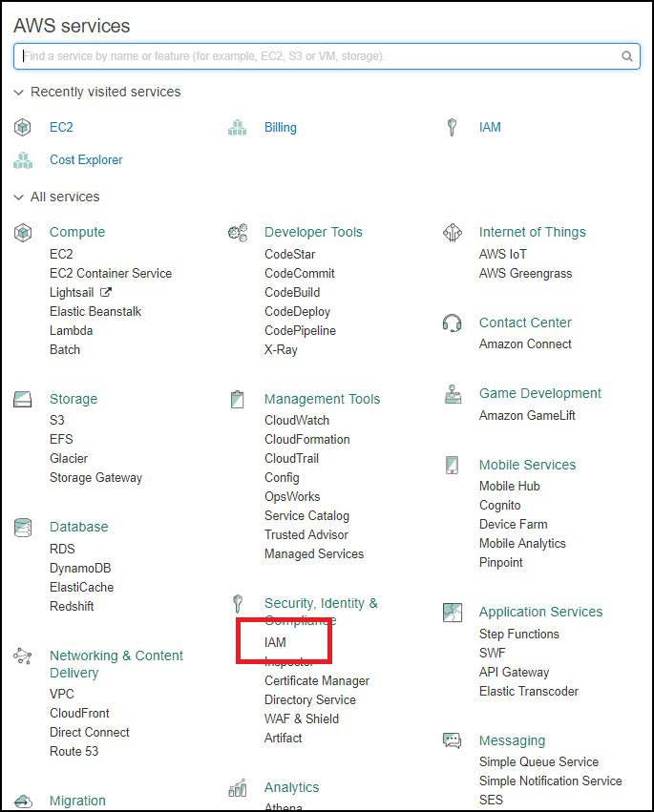Open Trusted Advisor service
The image size is (654, 812).
(306, 535)
